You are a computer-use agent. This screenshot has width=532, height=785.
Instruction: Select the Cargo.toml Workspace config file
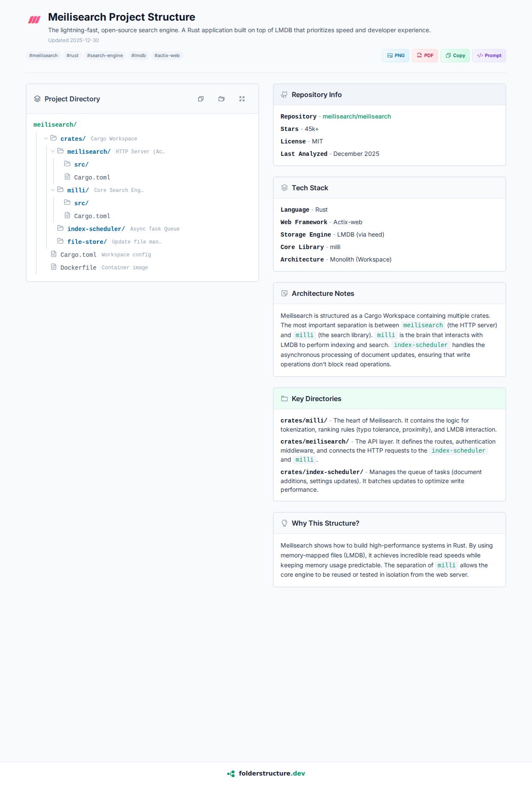[x=79, y=255]
